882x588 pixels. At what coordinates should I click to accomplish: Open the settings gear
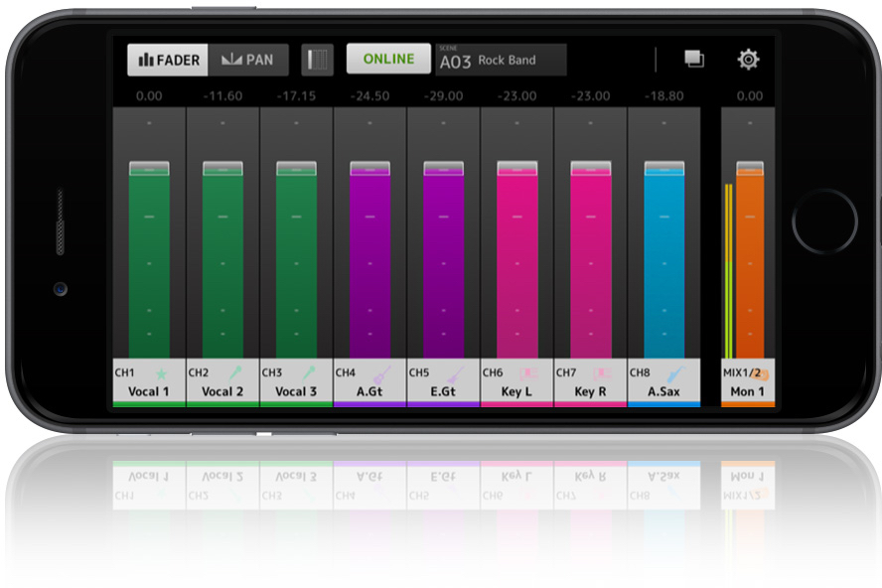pos(748,60)
